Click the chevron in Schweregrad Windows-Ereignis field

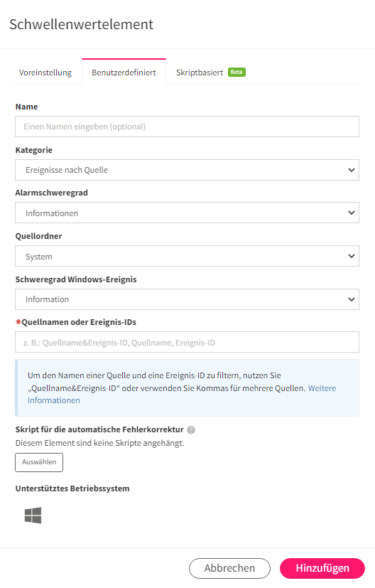click(x=351, y=299)
